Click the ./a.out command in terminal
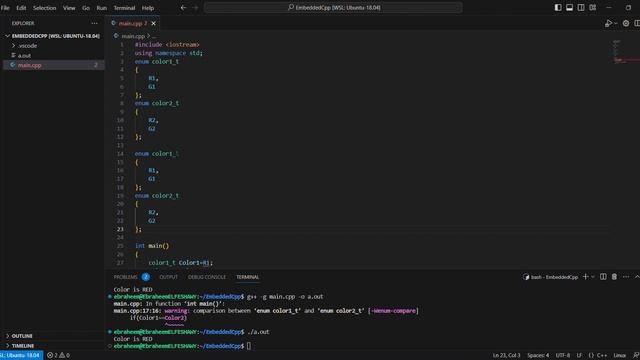Image resolution: width=640 pixels, height=360 pixels. click(258, 332)
